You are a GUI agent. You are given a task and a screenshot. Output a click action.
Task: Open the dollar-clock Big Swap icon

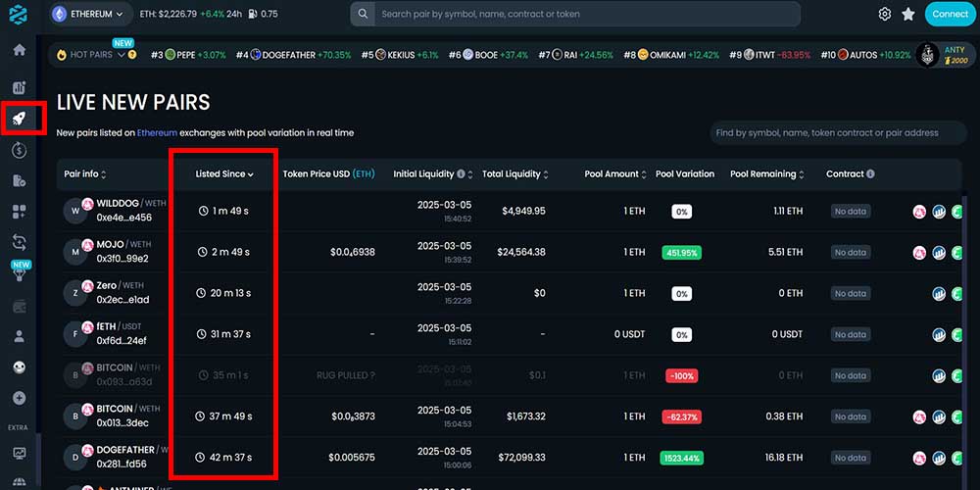pyautogui.click(x=20, y=149)
